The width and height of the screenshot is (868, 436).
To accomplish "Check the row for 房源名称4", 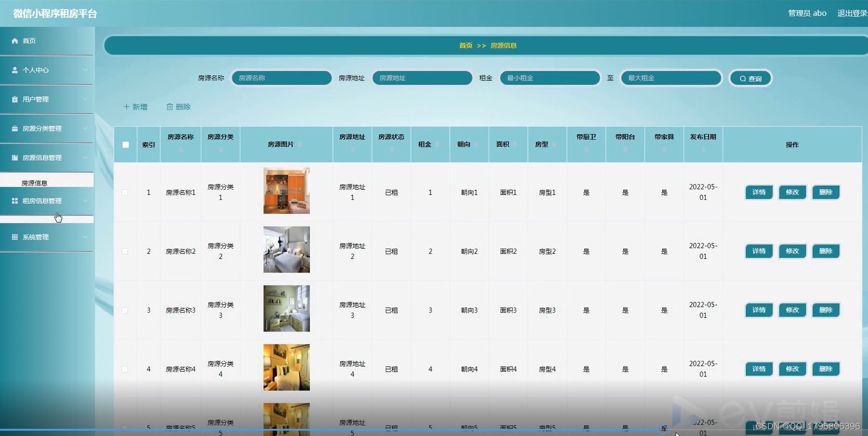I will (125, 369).
